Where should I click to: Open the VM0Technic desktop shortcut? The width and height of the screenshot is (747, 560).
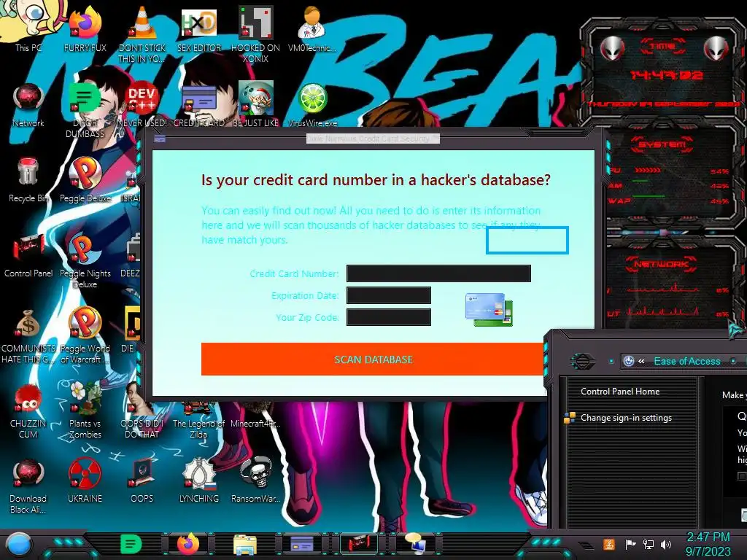pos(312,28)
